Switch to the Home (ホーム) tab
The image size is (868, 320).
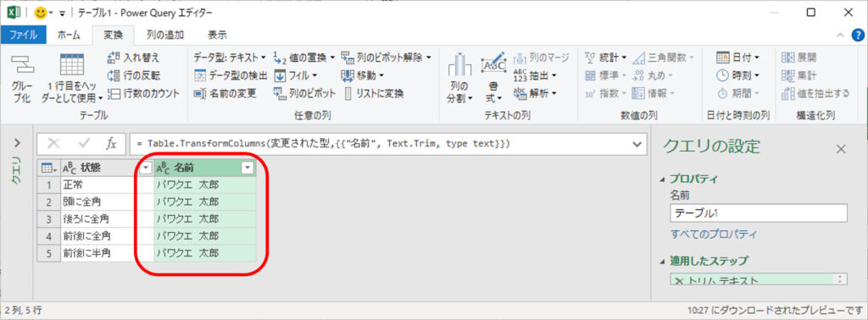pos(69,35)
